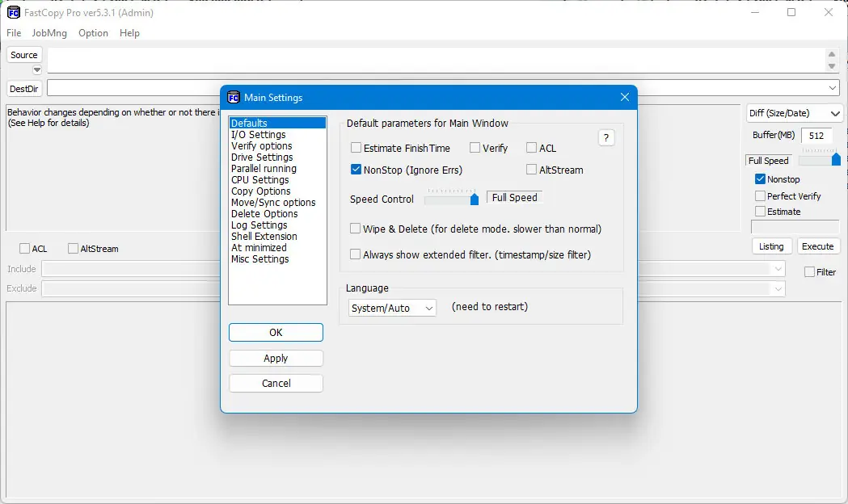848x504 pixels.
Task: Tick main window AltStream checkbox
Action: [93, 249]
